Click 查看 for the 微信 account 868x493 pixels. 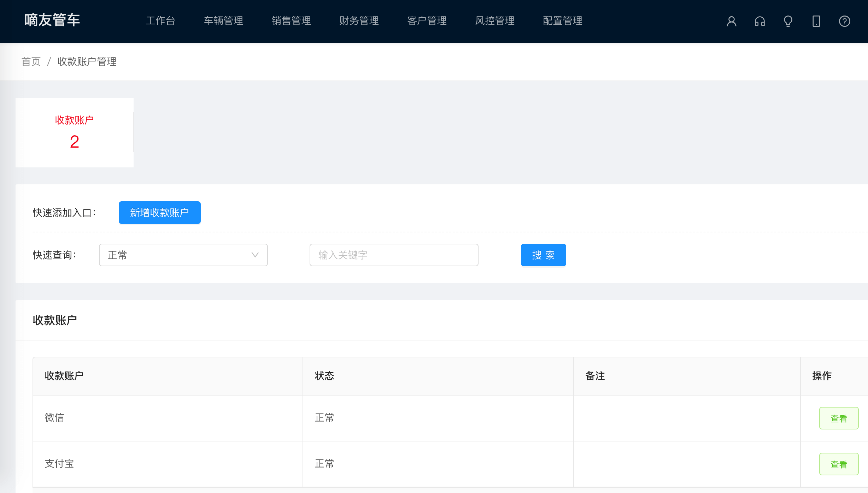pos(839,418)
